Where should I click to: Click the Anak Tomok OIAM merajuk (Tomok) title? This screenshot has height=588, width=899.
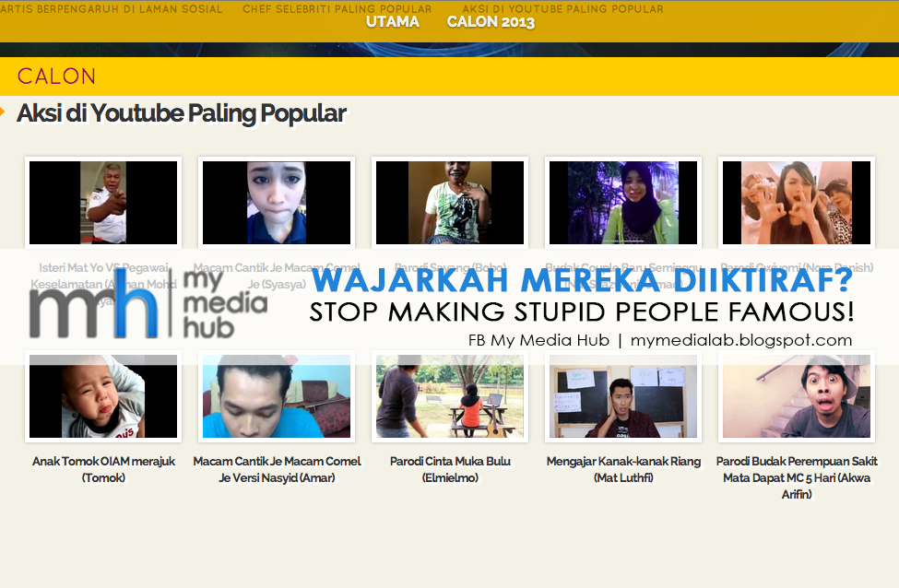pyautogui.click(x=103, y=469)
